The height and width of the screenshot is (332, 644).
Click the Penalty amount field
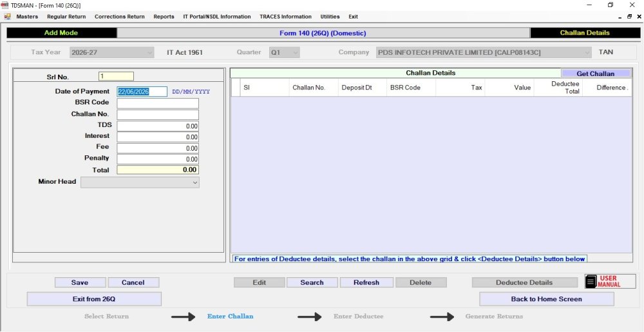158,159
